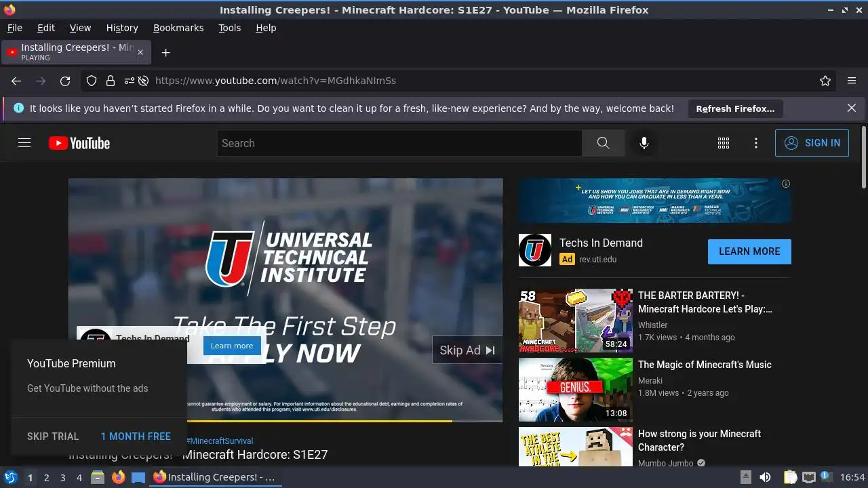
Task: Open The Magic of Minecraft's Music thumbnail
Action: (576, 390)
